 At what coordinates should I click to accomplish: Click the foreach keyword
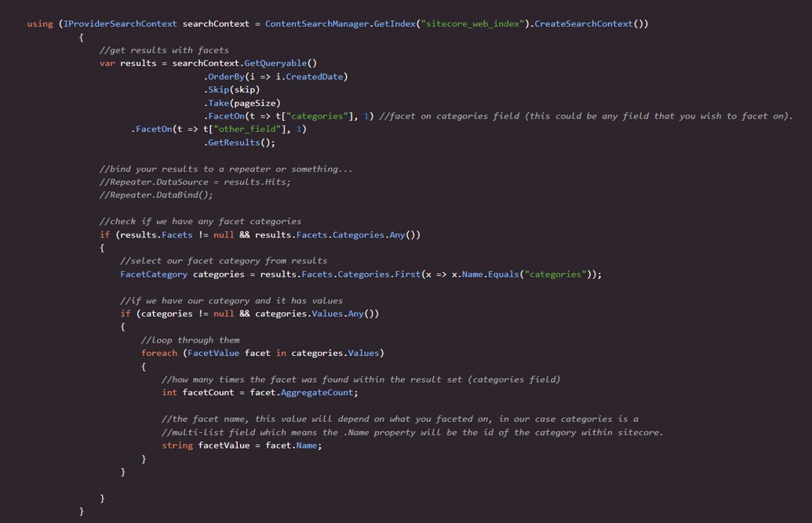[x=159, y=353]
